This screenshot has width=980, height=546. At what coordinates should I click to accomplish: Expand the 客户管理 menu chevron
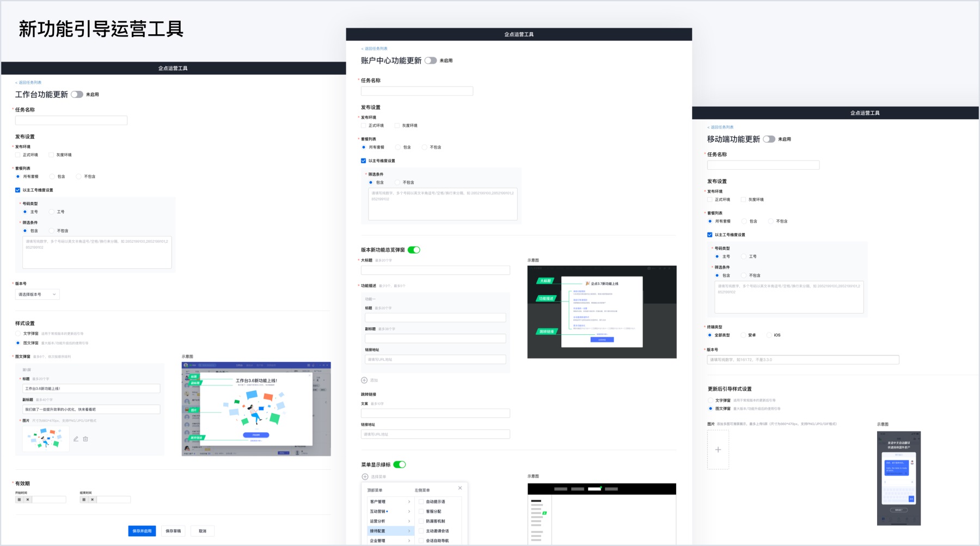(409, 501)
